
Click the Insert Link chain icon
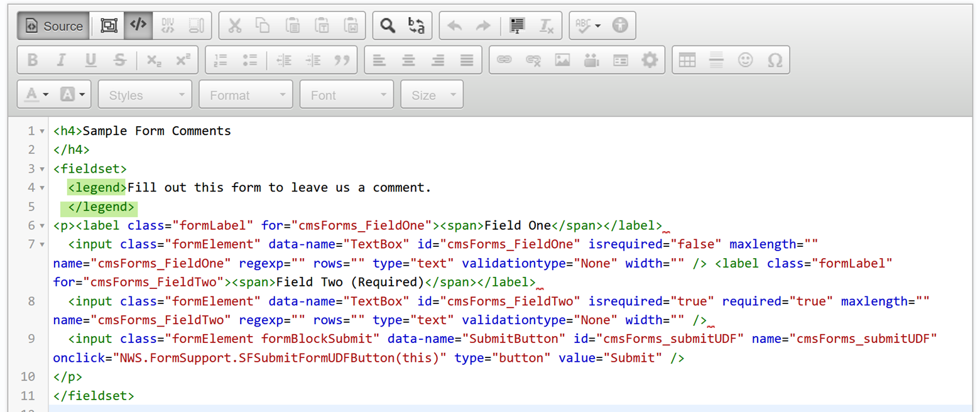504,60
